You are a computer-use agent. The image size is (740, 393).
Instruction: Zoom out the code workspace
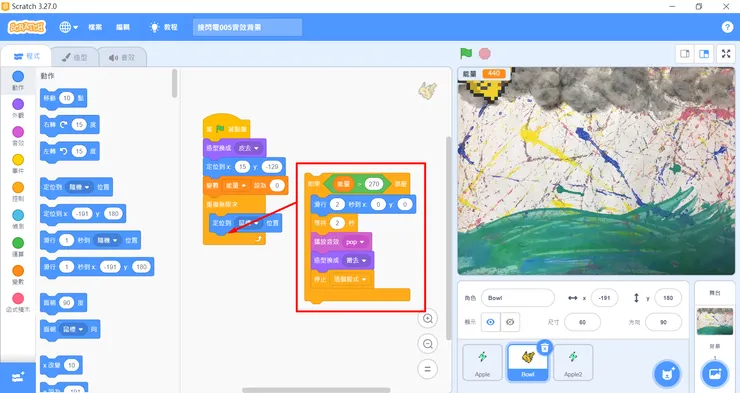428,344
